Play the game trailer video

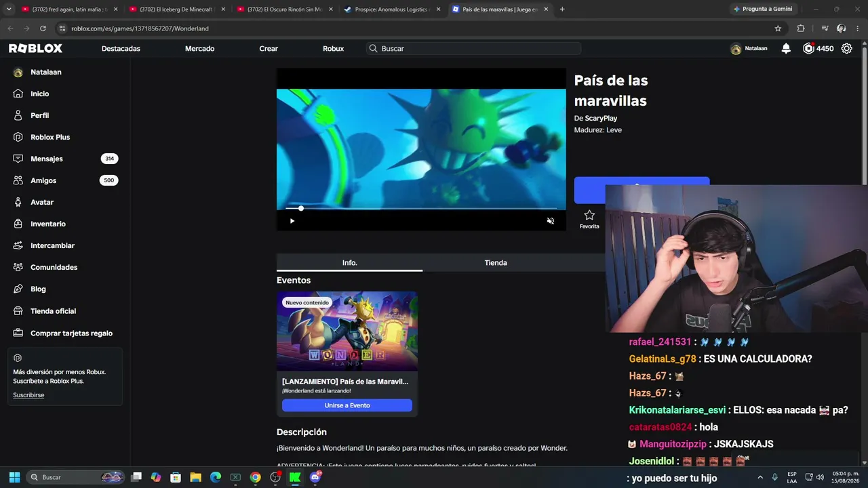pyautogui.click(x=292, y=221)
